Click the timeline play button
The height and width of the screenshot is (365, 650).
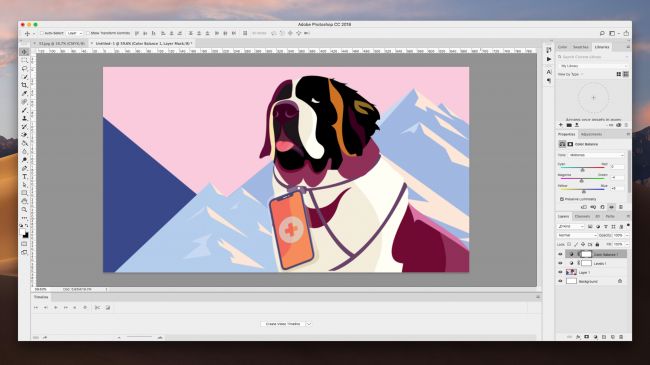(56, 308)
